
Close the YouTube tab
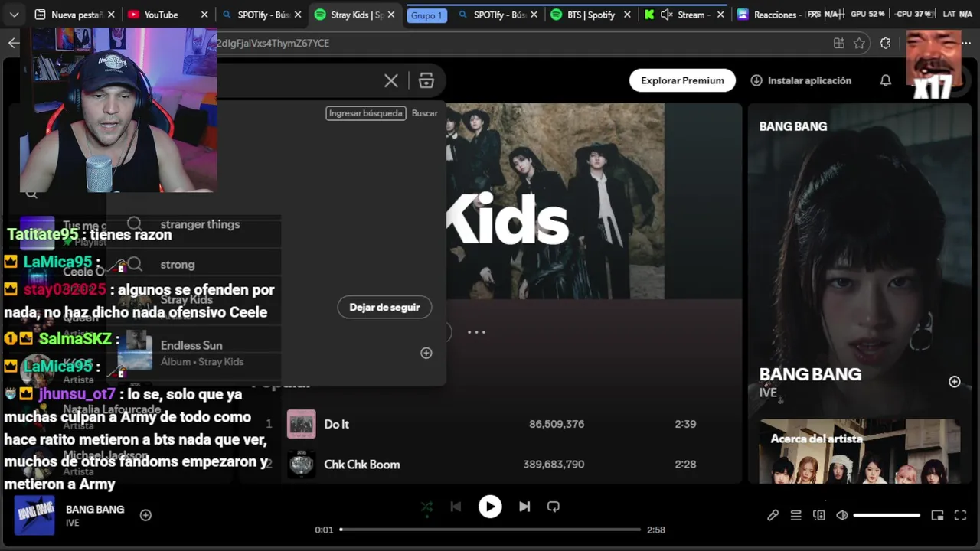(x=204, y=15)
